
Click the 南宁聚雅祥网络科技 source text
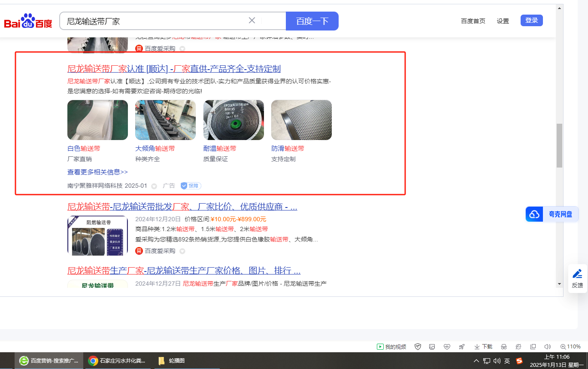pos(95,186)
